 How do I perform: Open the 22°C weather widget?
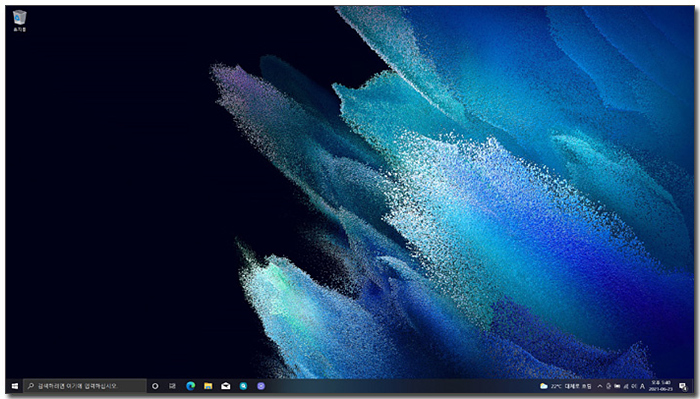click(x=566, y=386)
